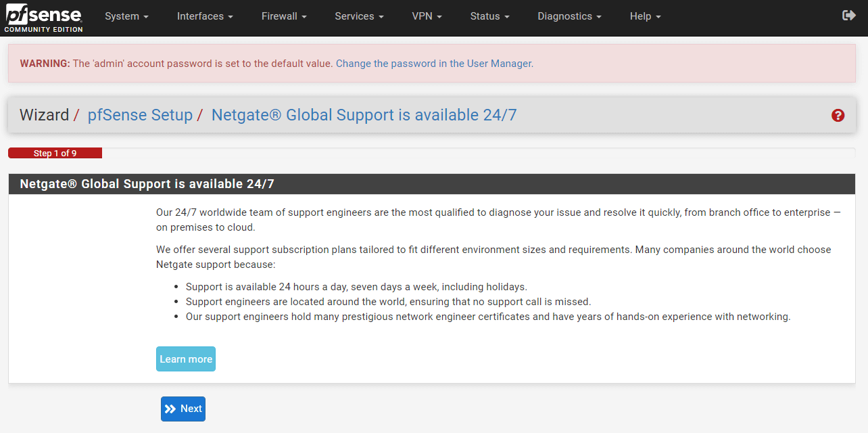The image size is (868, 433).
Task: Click the bullet 'Support is available 24 hours a day'
Action: tap(356, 287)
